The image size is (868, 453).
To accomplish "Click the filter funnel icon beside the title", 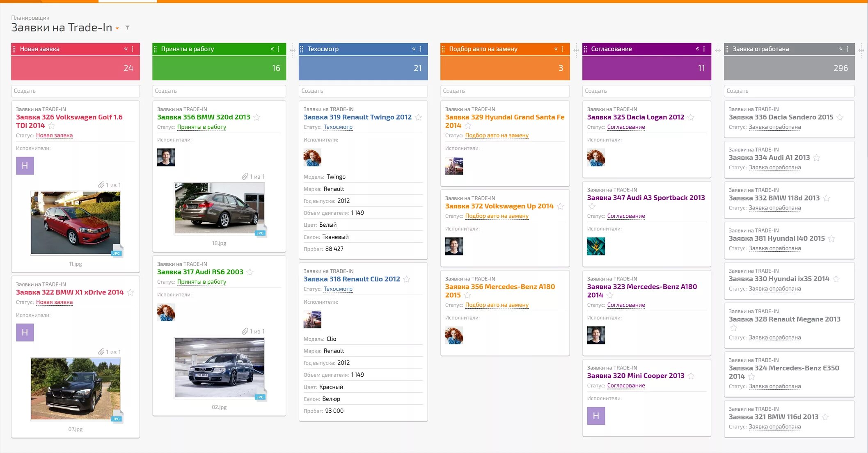I will pos(128,28).
